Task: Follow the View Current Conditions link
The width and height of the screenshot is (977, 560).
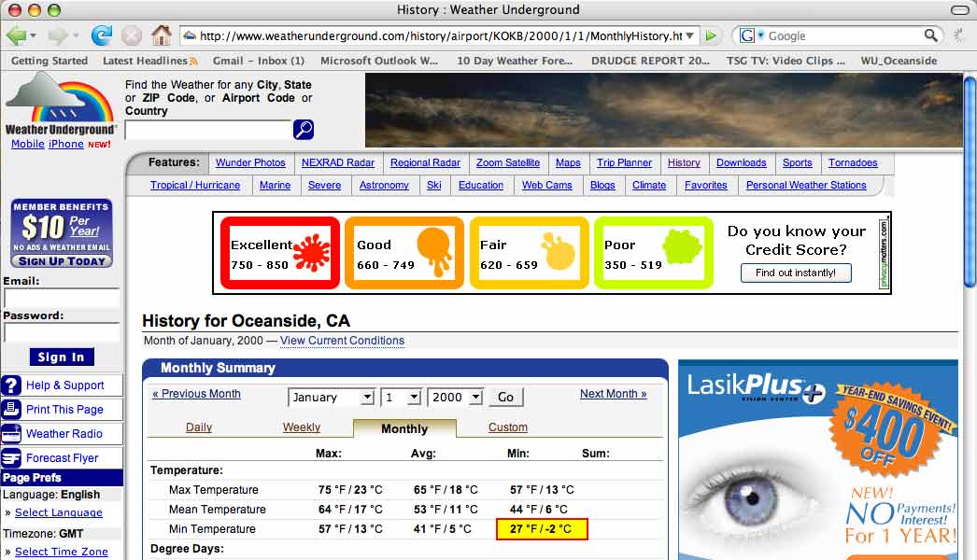Action: coord(342,341)
